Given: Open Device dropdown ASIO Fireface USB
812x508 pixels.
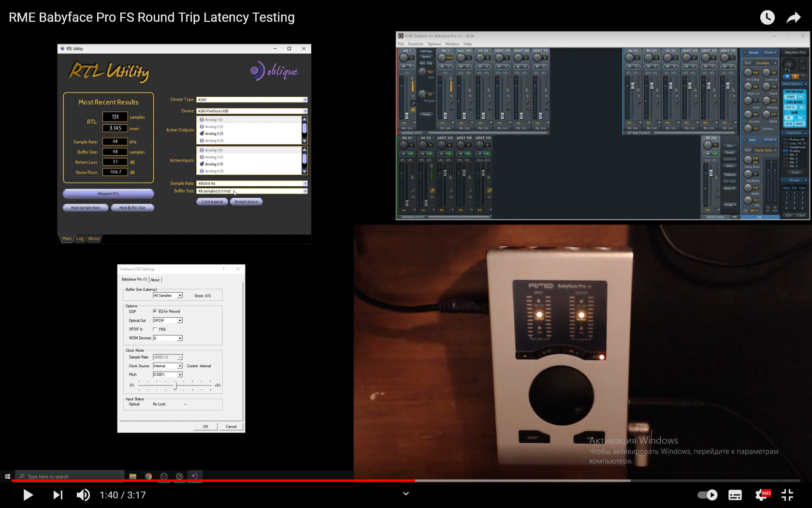Looking at the screenshot, I should click(x=252, y=111).
